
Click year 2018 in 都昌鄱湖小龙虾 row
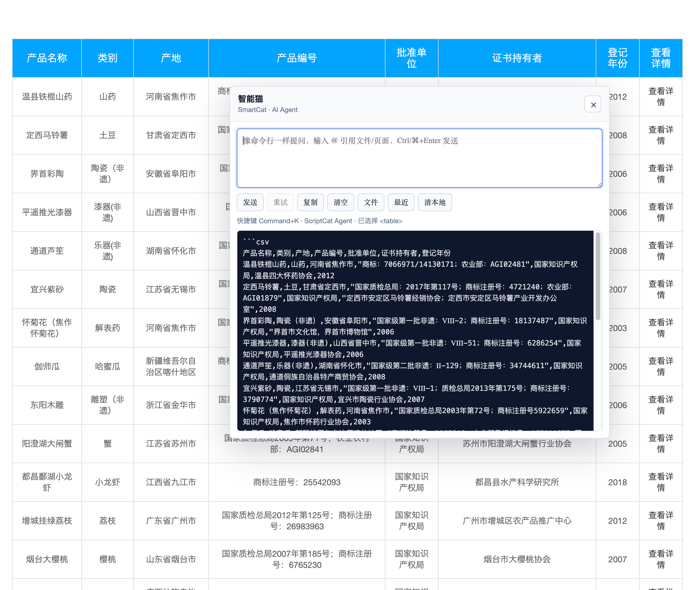pyautogui.click(x=617, y=482)
